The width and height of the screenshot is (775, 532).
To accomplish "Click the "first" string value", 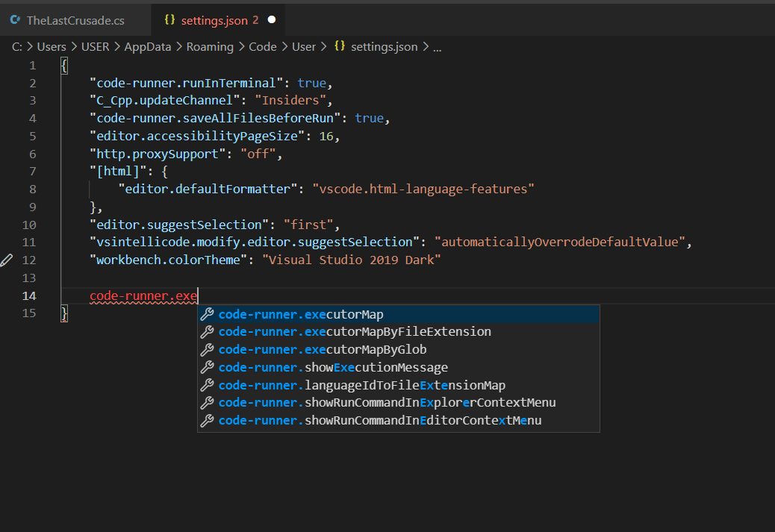I will click(x=308, y=225).
